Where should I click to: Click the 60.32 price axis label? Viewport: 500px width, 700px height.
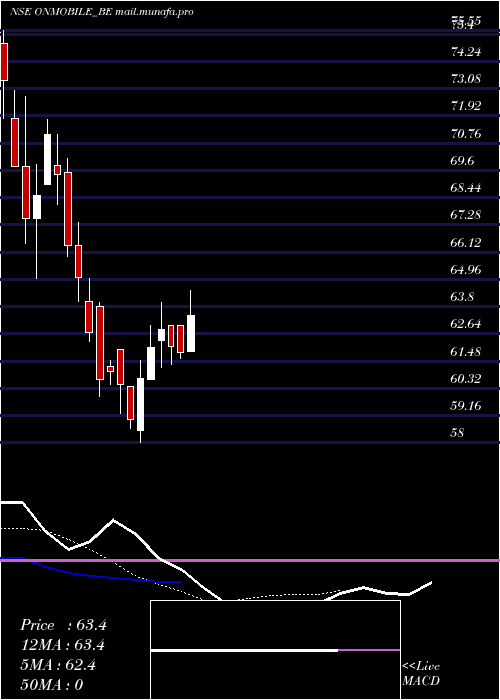[466, 379]
